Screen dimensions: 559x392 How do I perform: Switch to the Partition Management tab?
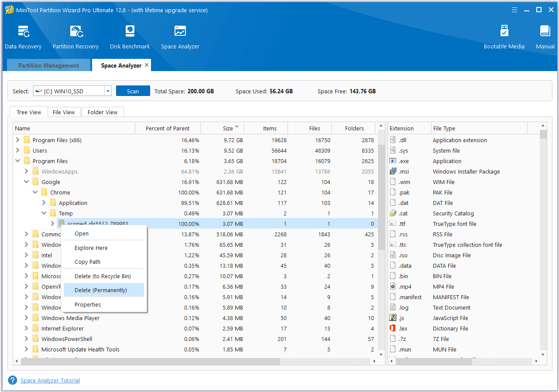[48, 65]
